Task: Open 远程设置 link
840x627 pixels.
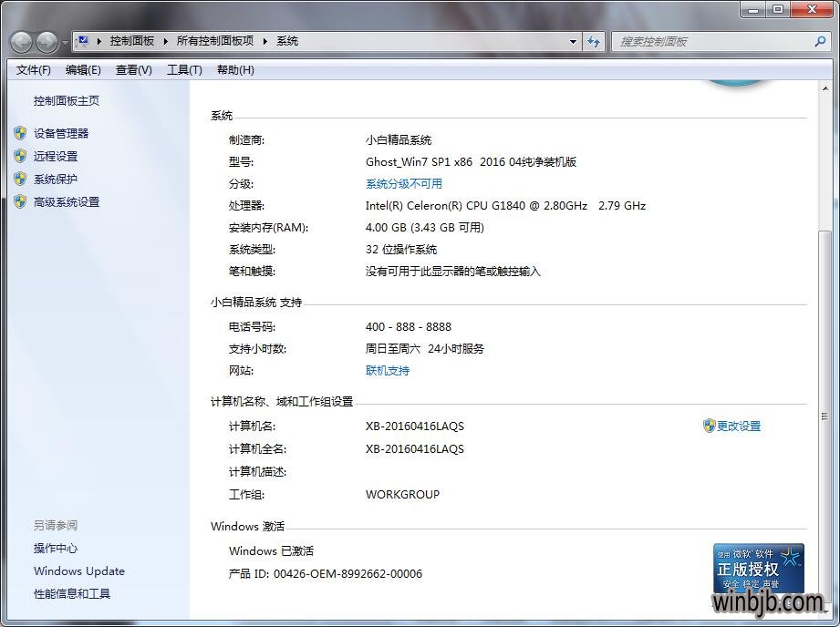Action: coord(56,157)
